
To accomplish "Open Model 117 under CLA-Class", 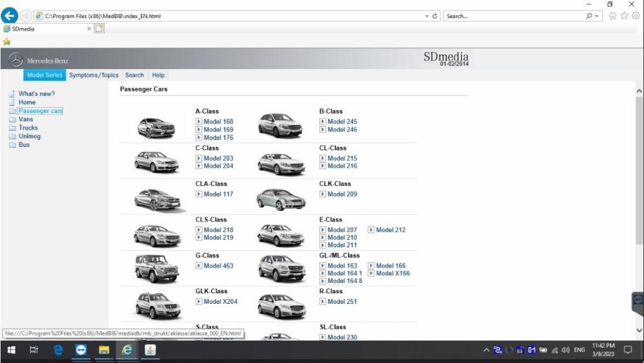I will click(219, 194).
